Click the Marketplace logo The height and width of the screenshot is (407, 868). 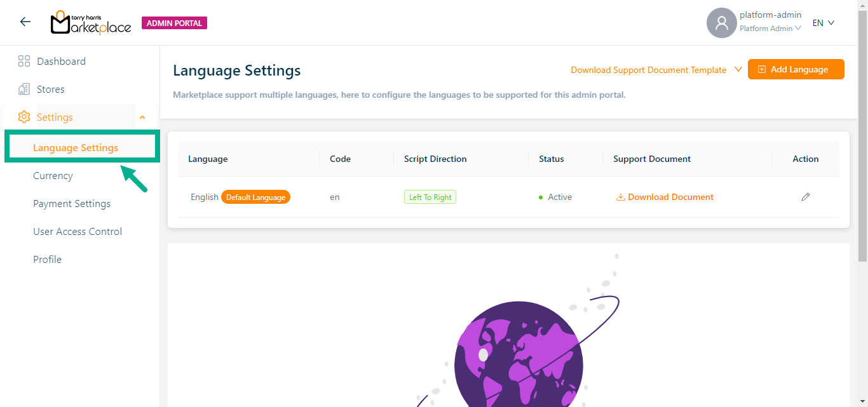pyautogui.click(x=91, y=23)
